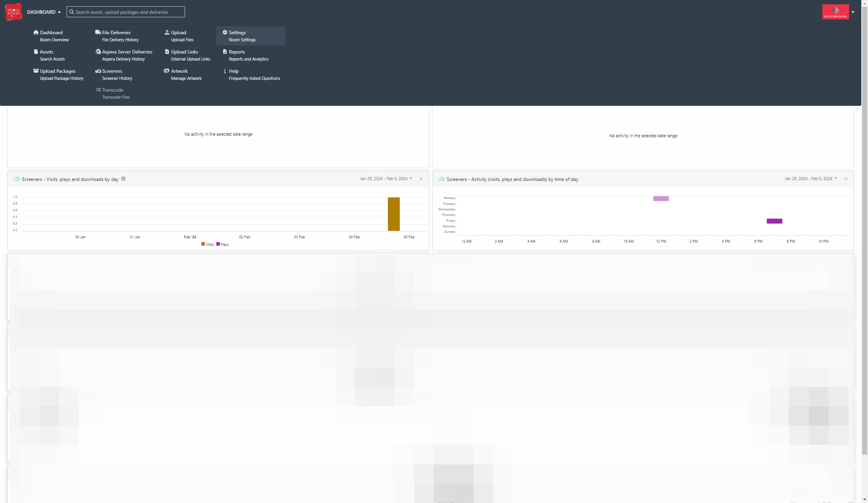The height and width of the screenshot is (503, 868).
Task: Open Manage Artwork
Action: (x=186, y=78)
